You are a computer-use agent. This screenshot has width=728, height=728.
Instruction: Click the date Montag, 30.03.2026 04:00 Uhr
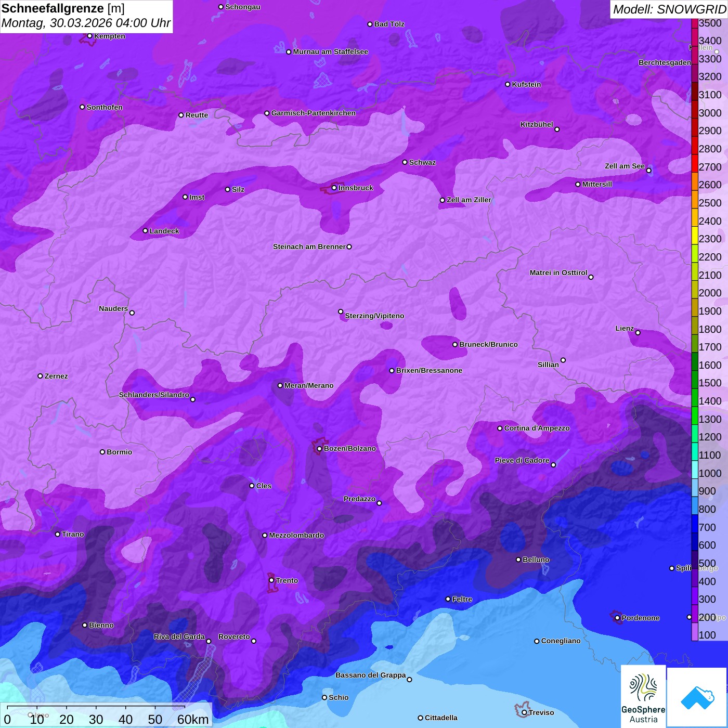(86, 23)
